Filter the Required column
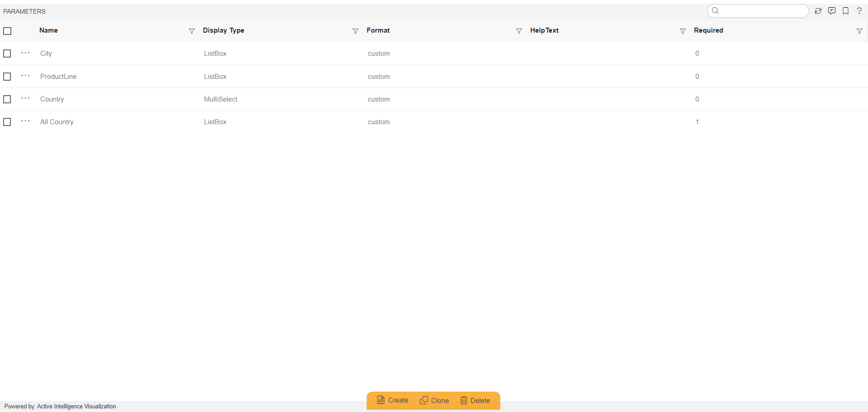Viewport: 868px width, 412px height. pyautogui.click(x=859, y=31)
